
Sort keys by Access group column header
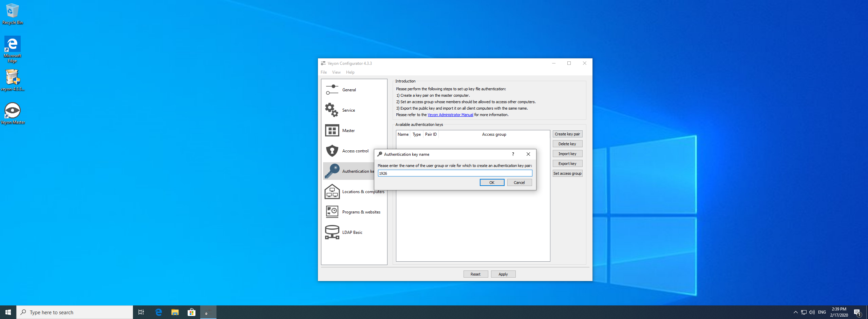coord(494,134)
